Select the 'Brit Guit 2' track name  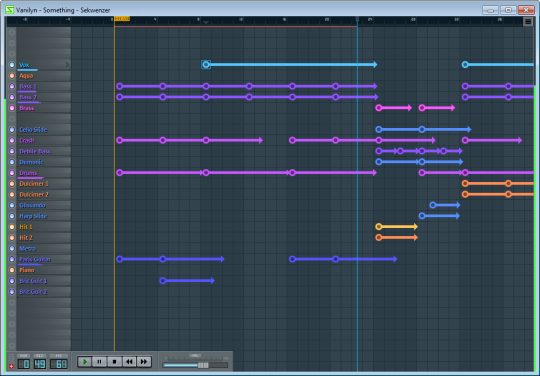point(33,292)
